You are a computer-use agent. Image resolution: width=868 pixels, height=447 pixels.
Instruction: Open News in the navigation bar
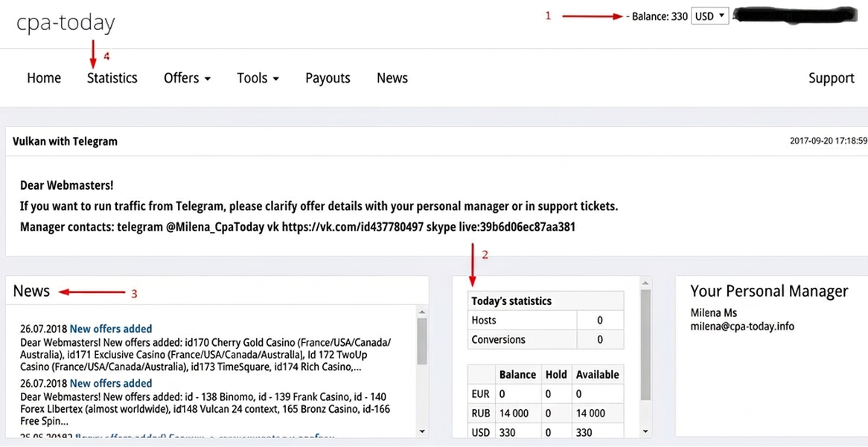(x=392, y=78)
